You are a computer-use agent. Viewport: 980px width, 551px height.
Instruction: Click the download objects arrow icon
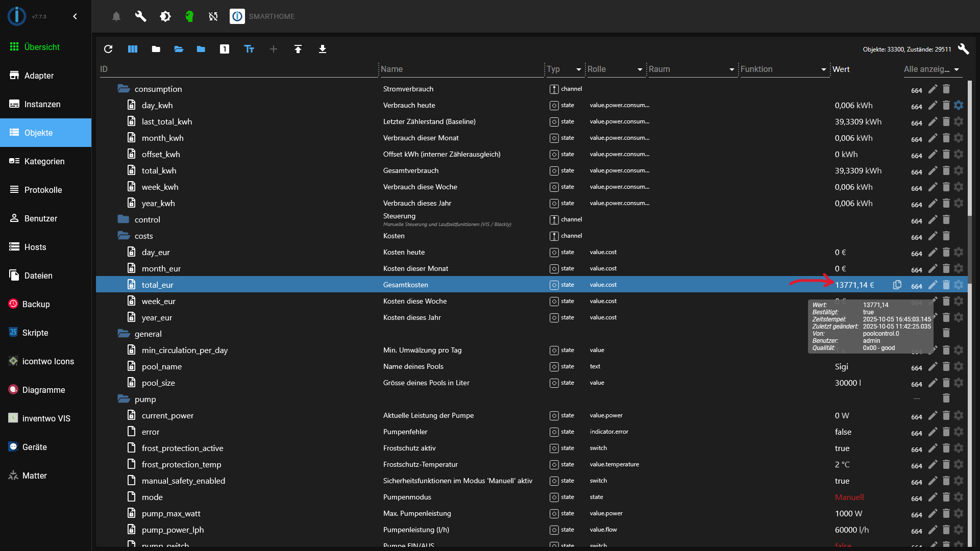[x=323, y=49]
